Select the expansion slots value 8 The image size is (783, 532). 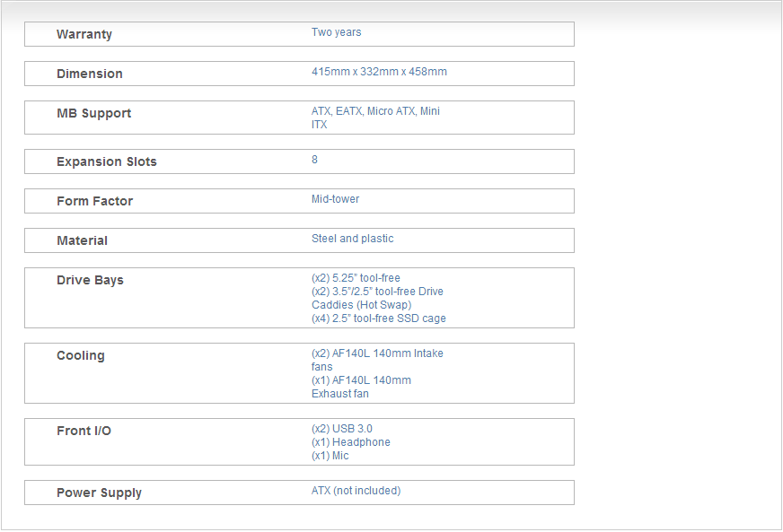315,160
